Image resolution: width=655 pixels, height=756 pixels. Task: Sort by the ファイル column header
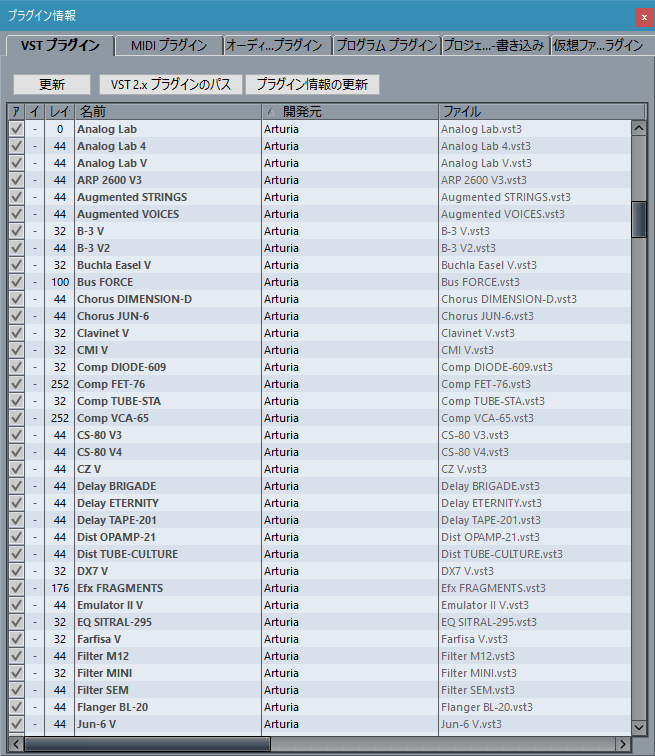tap(542, 112)
